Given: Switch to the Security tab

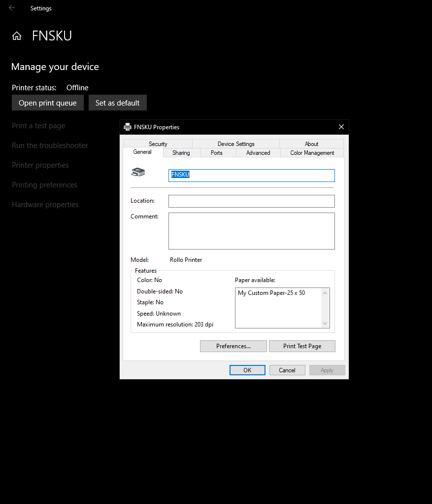Looking at the screenshot, I should (158, 144).
